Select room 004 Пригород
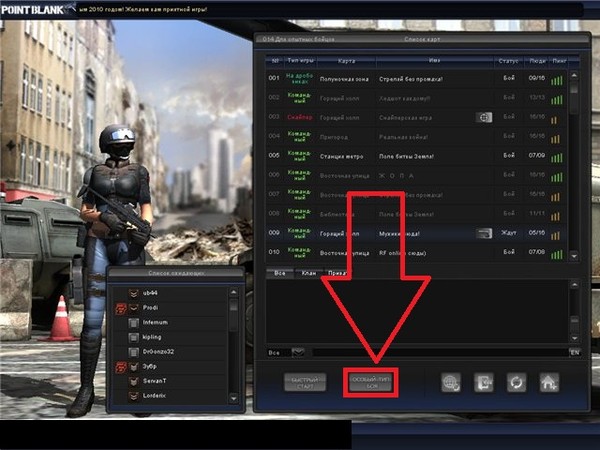The image size is (600, 450). coord(416,137)
